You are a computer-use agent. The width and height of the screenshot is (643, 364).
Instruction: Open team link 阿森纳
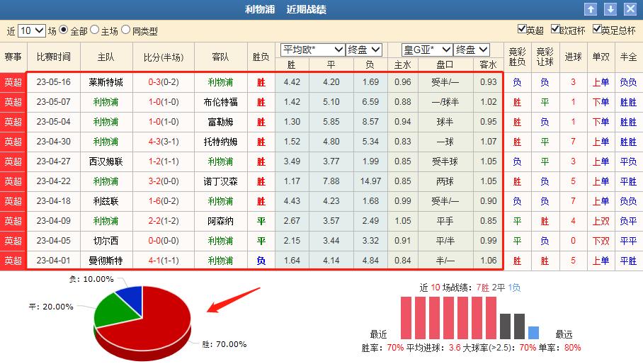[221, 221]
